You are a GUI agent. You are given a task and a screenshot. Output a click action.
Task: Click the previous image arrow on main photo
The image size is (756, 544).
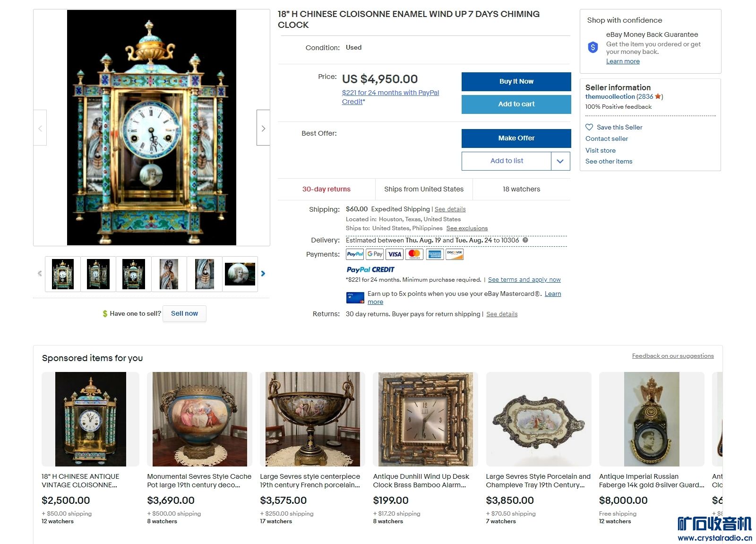point(40,128)
